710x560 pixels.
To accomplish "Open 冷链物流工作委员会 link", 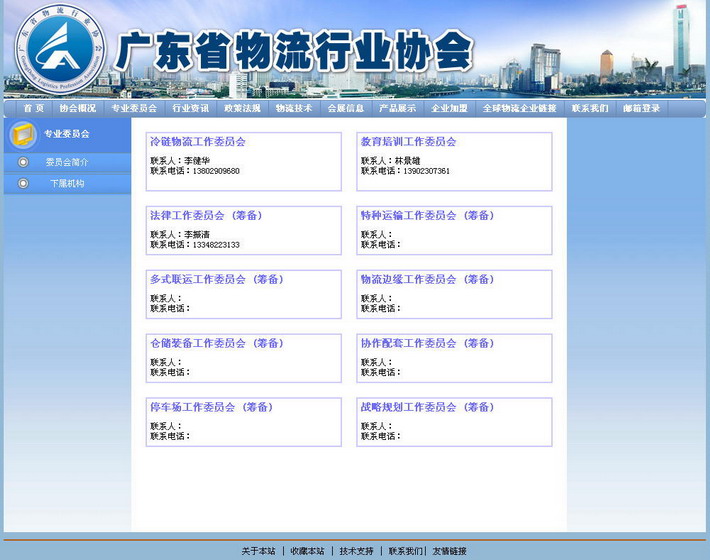I will 198,142.
